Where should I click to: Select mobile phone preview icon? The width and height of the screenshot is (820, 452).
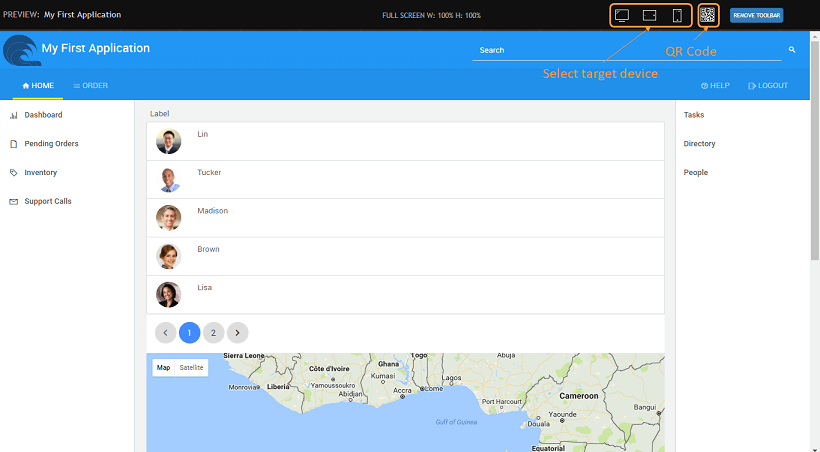point(677,15)
